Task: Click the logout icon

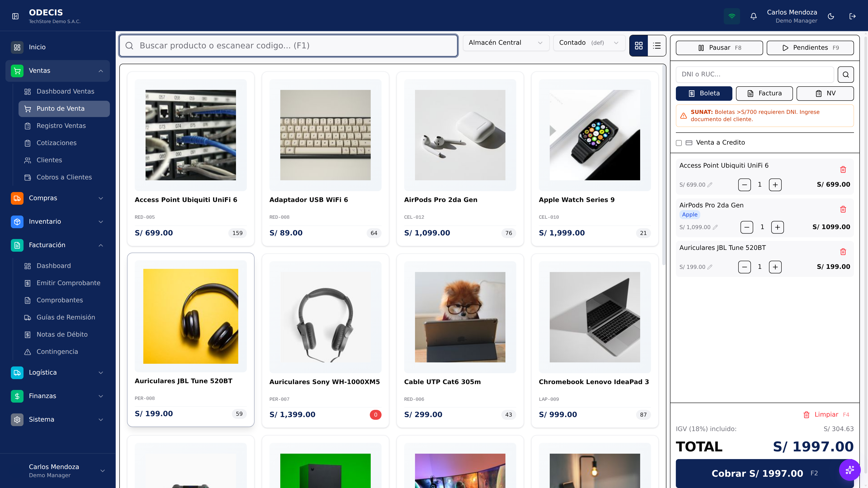Action: coord(852,16)
